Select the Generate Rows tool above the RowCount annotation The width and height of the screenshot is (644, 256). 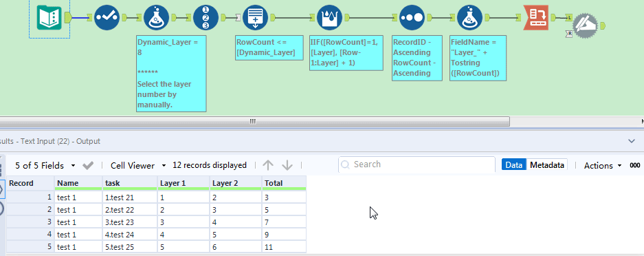(255, 17)
